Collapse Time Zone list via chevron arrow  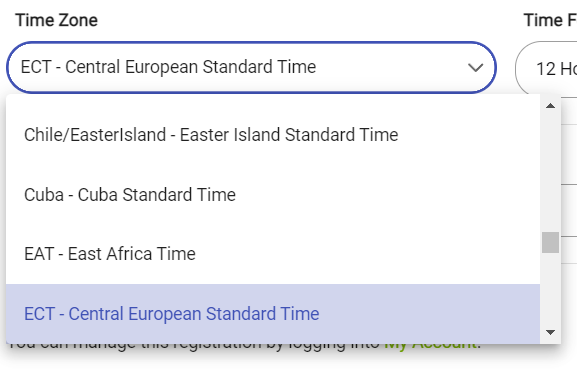pos(475,68)
